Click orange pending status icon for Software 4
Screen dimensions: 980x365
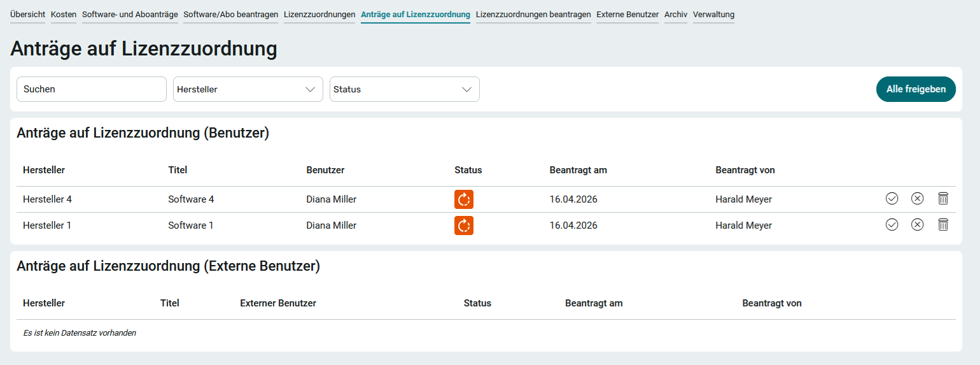tap(463, 199)
